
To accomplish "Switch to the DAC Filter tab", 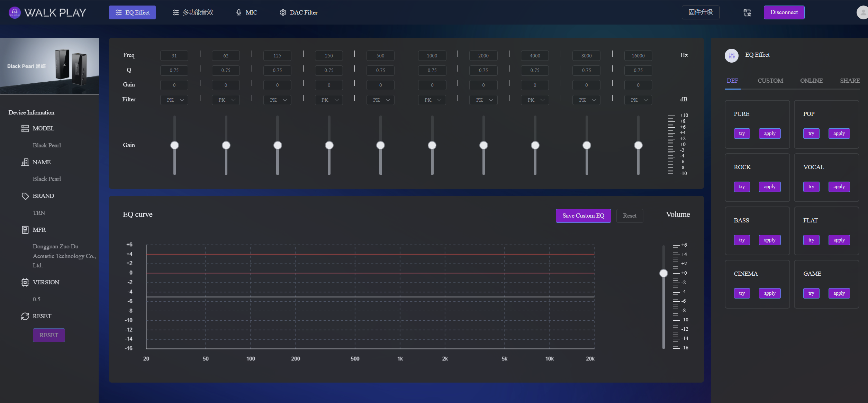I will click(x=298, y=13).
